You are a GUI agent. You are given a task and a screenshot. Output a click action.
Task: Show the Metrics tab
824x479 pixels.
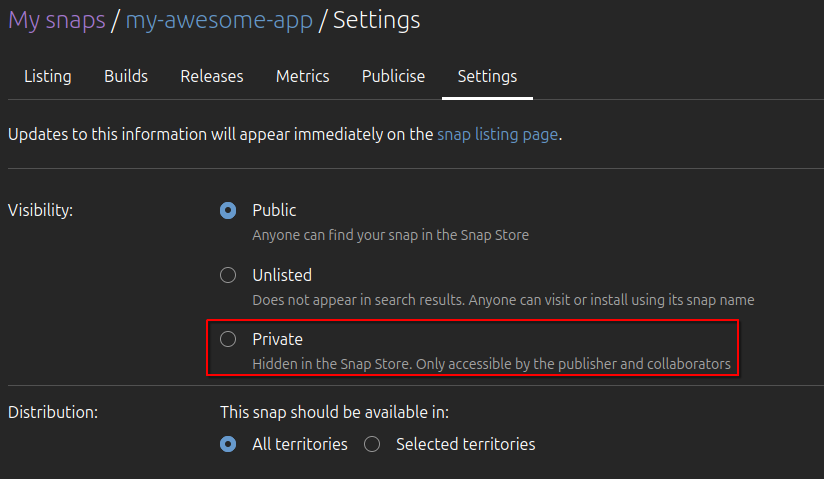pos(302,76)
